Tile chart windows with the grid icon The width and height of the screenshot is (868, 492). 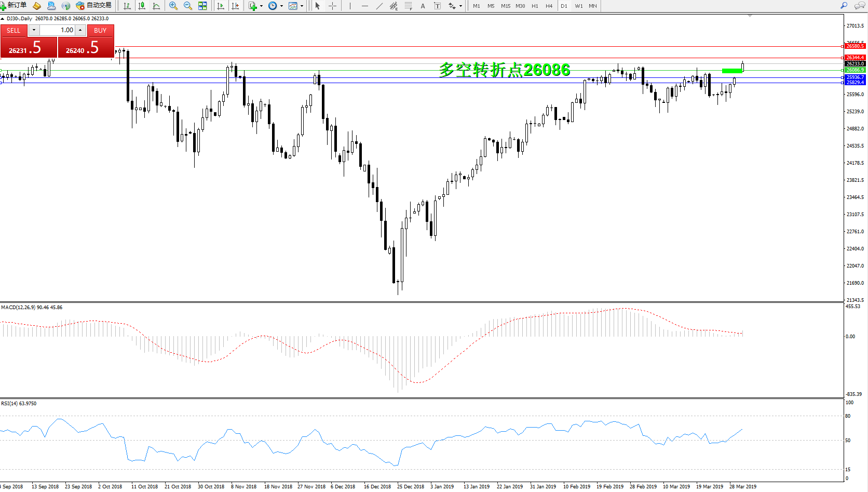point(202,6)
